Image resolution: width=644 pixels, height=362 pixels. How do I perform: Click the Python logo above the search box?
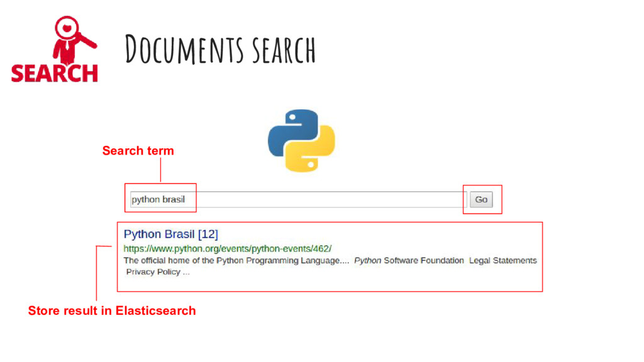301,140
